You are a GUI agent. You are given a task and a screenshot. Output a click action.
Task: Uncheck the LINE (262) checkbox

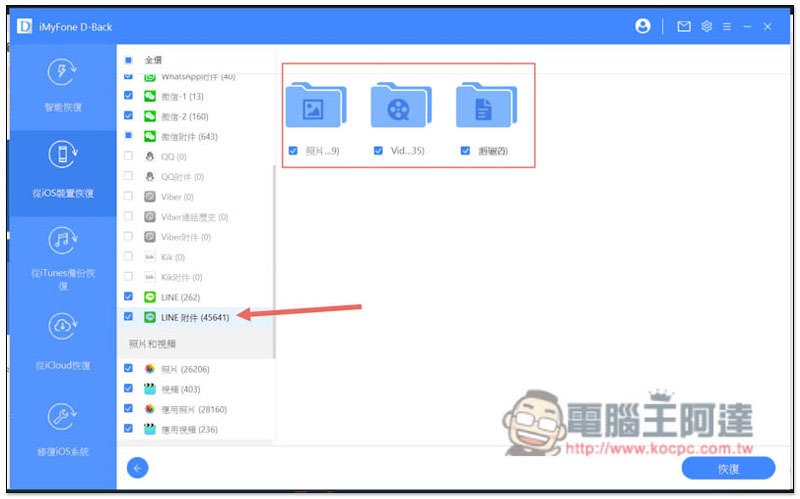click(x=129, y=296)
